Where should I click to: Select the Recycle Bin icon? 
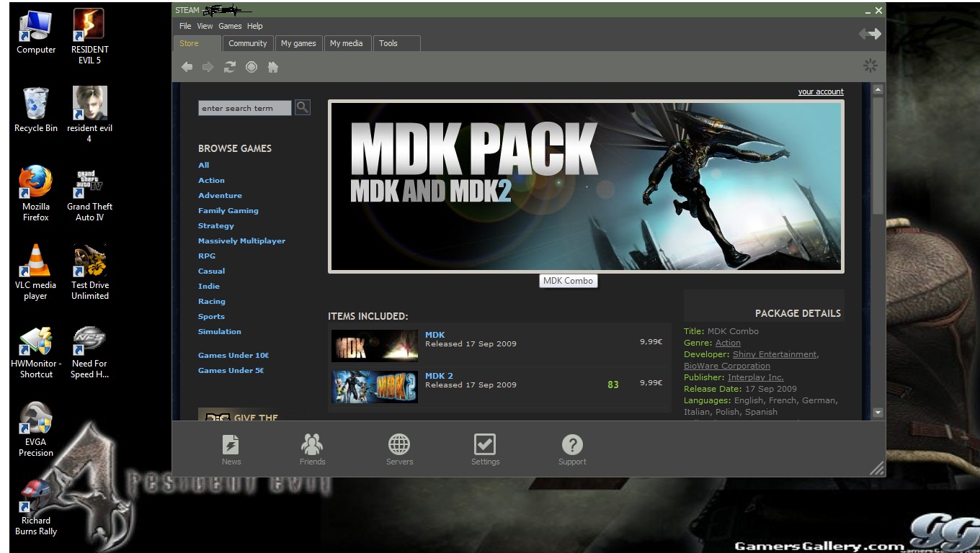[36, 109]
